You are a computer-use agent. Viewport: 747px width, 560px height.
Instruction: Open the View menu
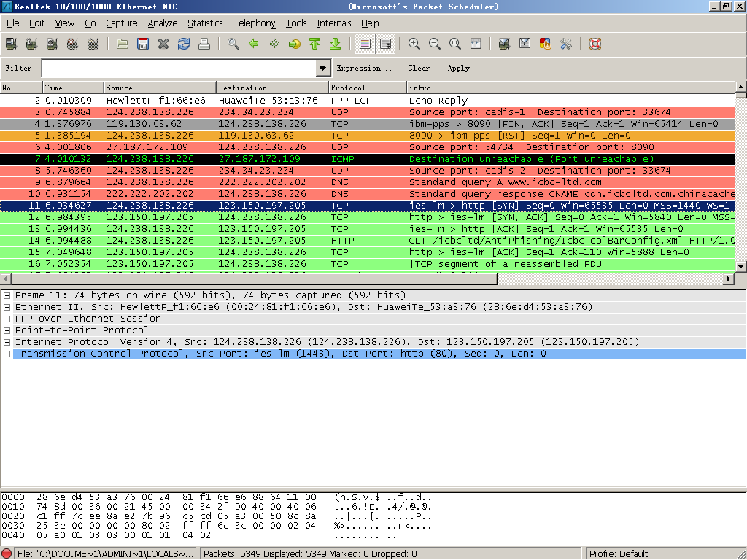(64, 23)
